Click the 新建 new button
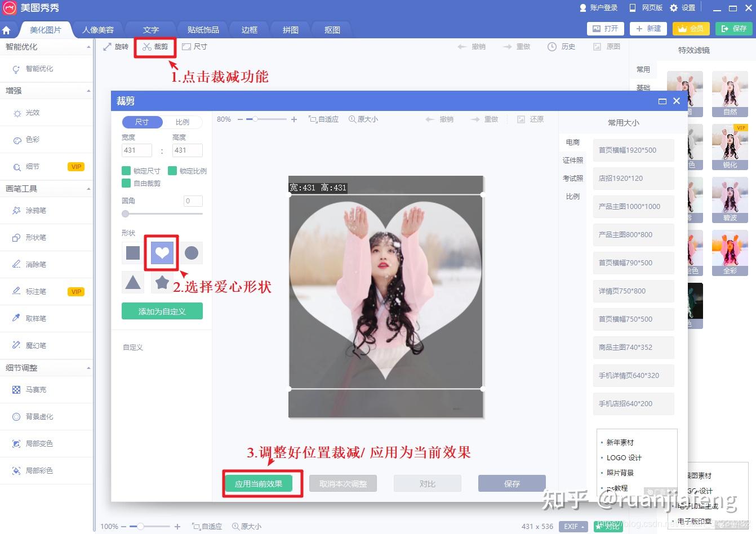Image resolution: width=756 pixels, height=534 pixels. point(648,29)
